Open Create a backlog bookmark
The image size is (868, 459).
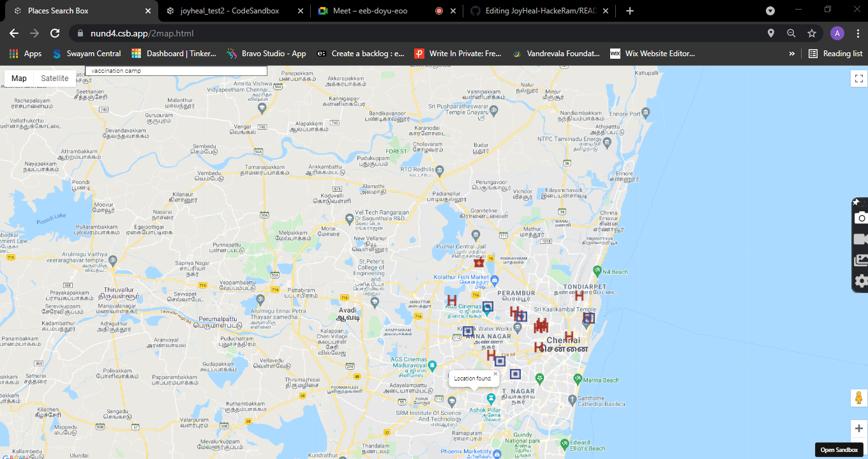[361, 54]
